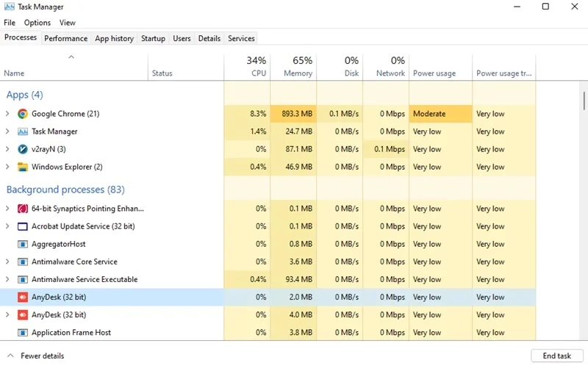Switch to the Services tab
The image size is (588, 368).
(241, 38)
